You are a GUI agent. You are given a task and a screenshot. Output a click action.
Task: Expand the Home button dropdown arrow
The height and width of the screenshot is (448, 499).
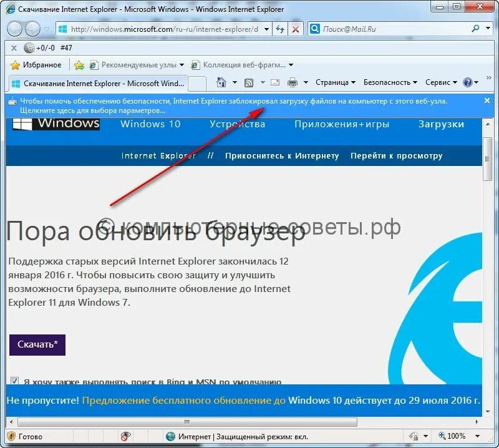tap(235, 82)
